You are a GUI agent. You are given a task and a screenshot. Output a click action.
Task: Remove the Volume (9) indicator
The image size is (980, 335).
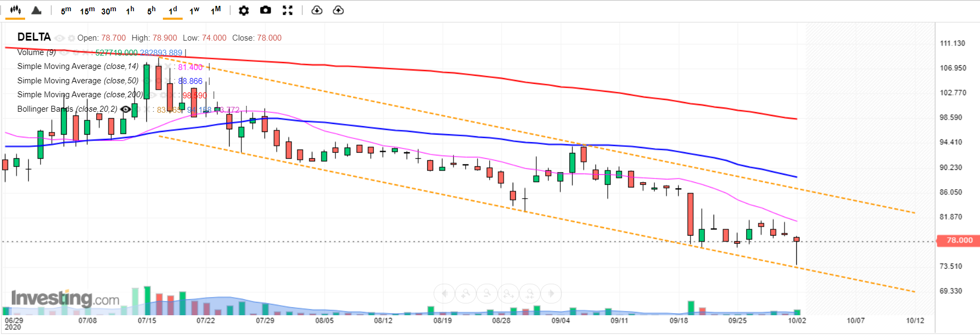point(85,52)
